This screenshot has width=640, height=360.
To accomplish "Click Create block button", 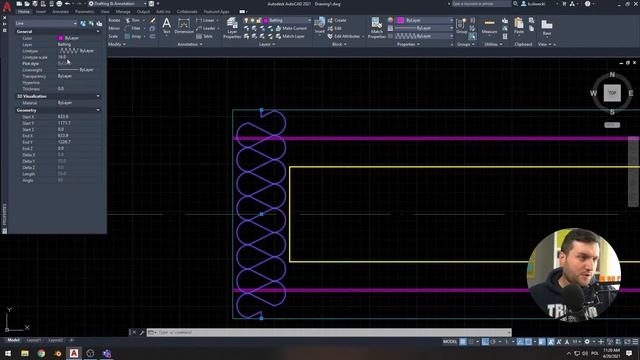I will click(x=337, y=20).
